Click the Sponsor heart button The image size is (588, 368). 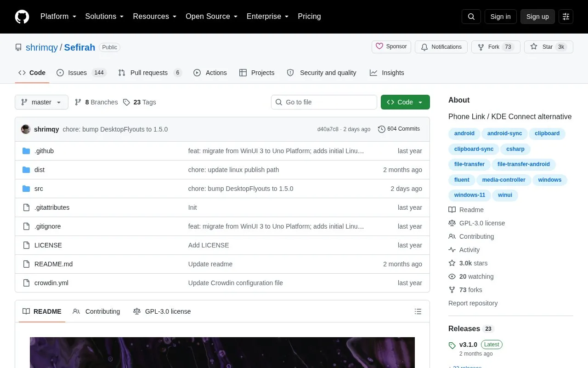pos(391,46)
